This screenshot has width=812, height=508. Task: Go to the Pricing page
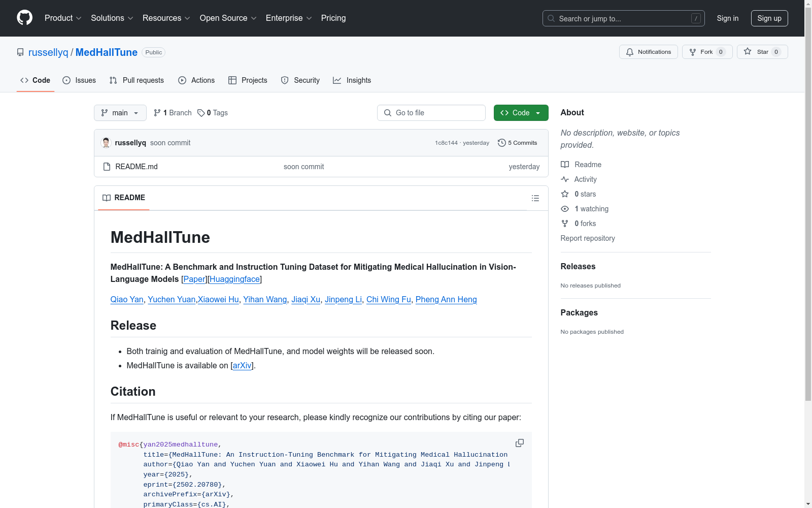(333, 18)
